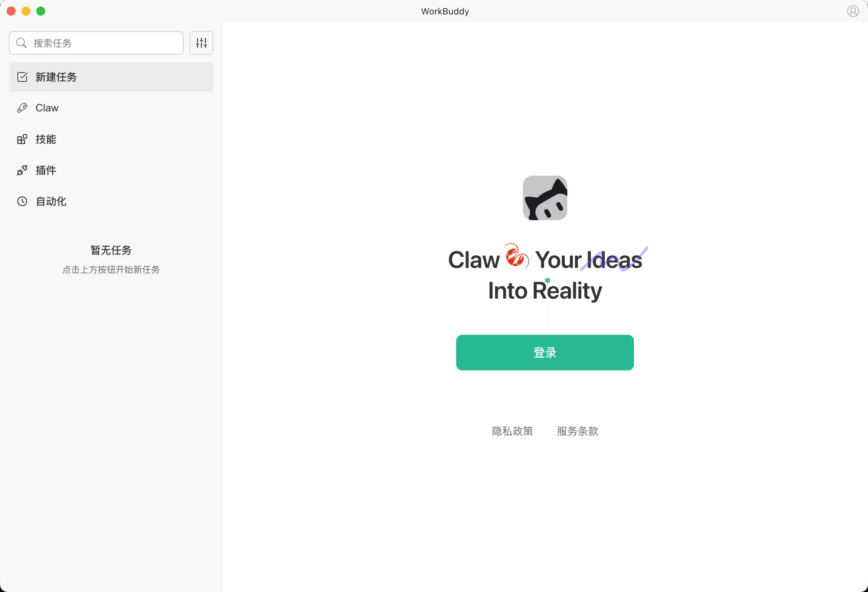
Task: Click the user account avatar icon
Action: [853, 11]
